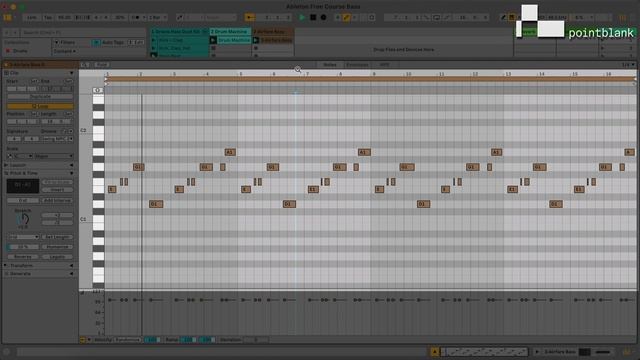
Task: Toggle computer MIDI keyboard icon
Action: click(511, 18)
